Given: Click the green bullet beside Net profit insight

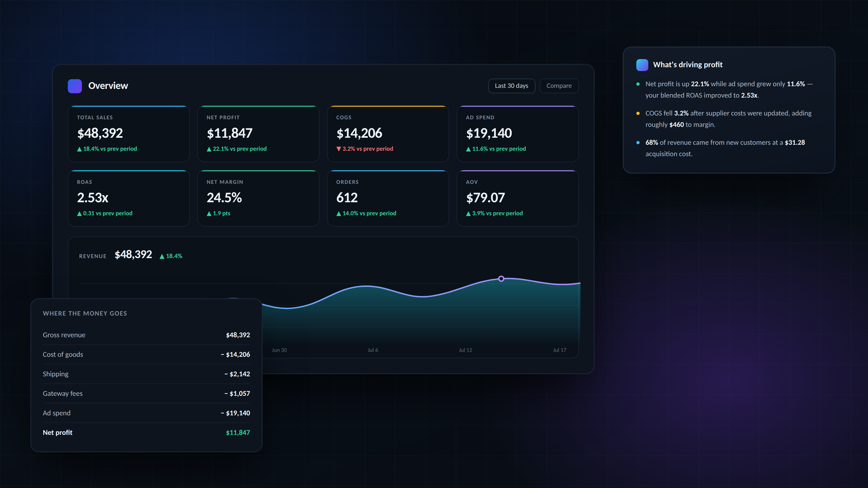Looking at the screenshot, I should click(638, 84).
